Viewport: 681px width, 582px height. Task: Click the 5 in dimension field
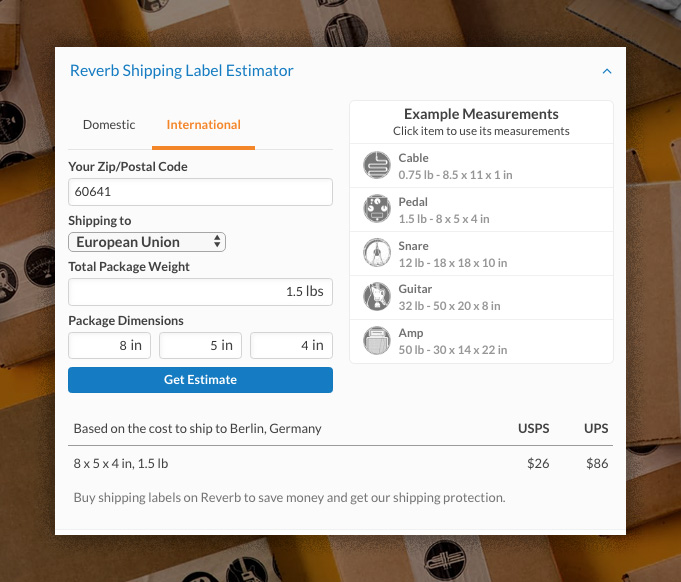pos(200,346)
